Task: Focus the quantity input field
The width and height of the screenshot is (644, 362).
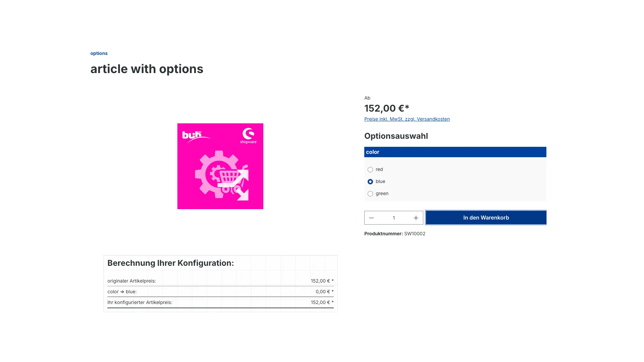Action: click(394, 218)
